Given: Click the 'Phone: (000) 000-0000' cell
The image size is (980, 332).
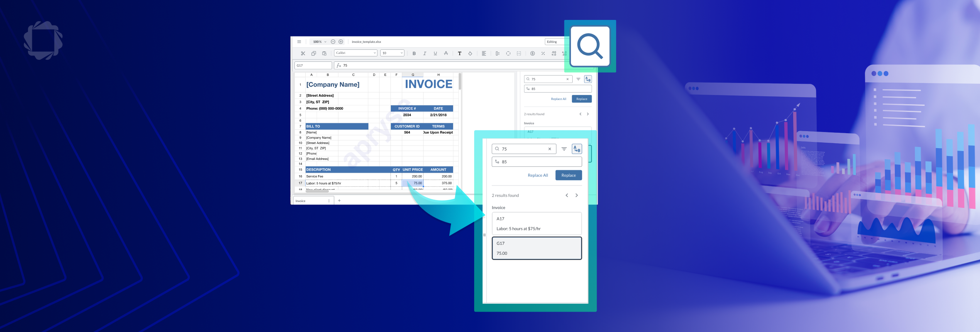Looking at the screenshot, I should pyautogui.click(x=325, y=108).
